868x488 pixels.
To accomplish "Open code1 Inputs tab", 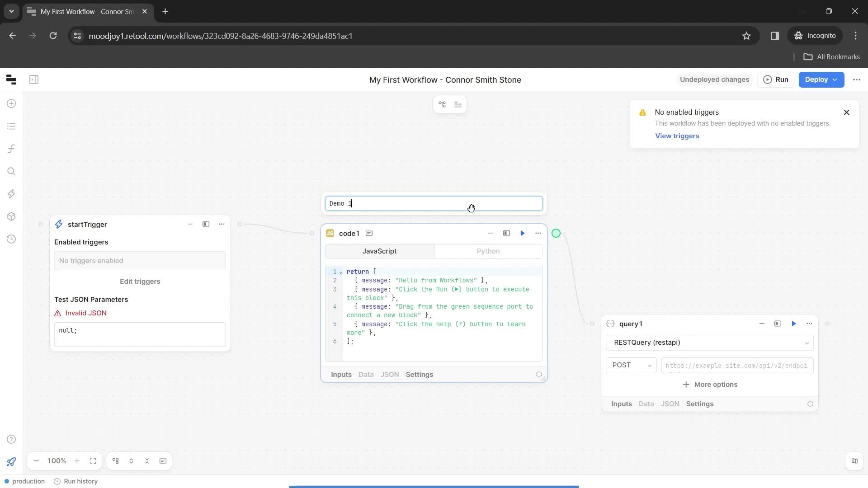I will [341, 375].
